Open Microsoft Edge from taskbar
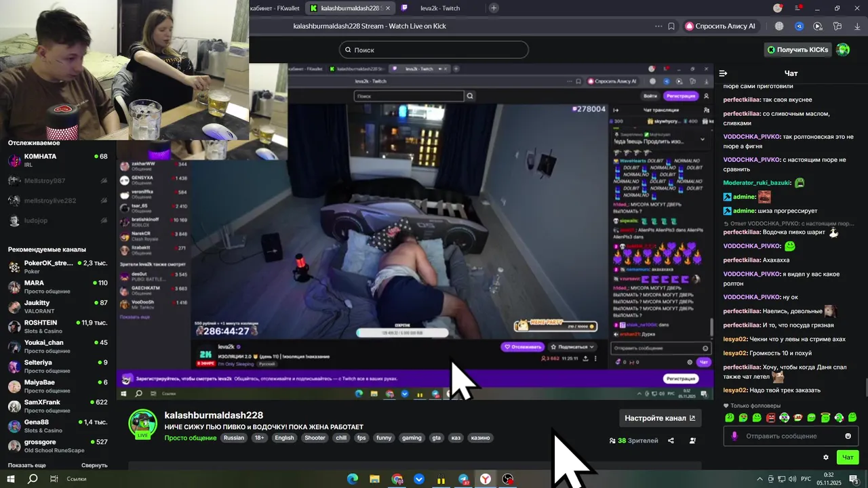 tap(353, 479)
